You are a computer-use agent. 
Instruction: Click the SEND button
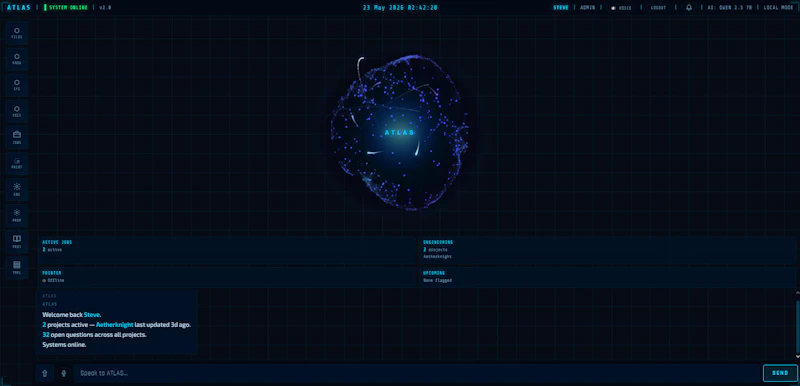click(x=780, y=373)
